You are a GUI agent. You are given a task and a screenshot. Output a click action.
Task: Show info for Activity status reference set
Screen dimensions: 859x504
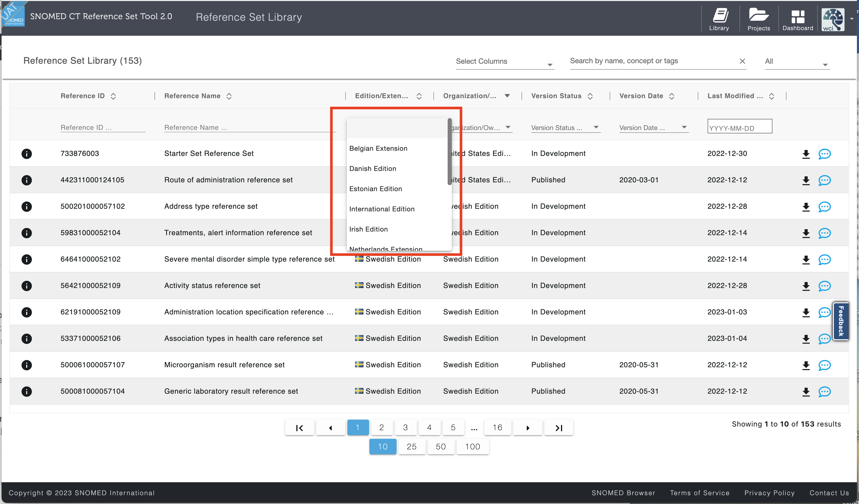(x=27, y=286)
